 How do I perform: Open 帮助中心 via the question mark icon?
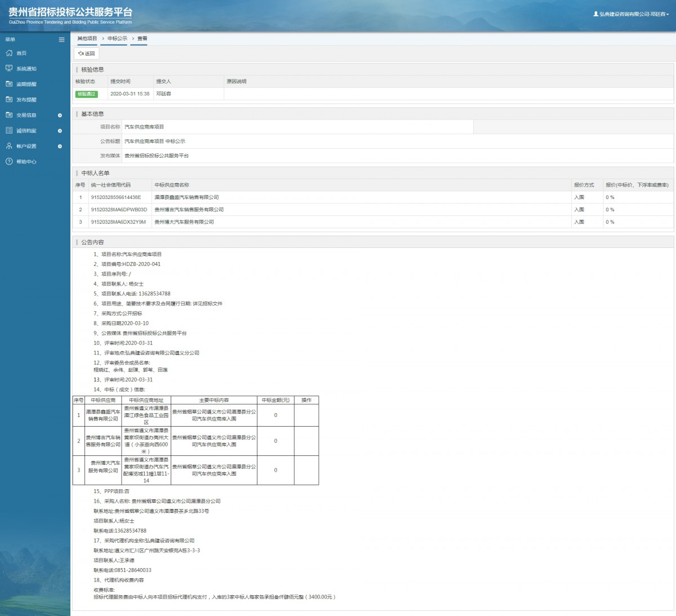[9, 161]
